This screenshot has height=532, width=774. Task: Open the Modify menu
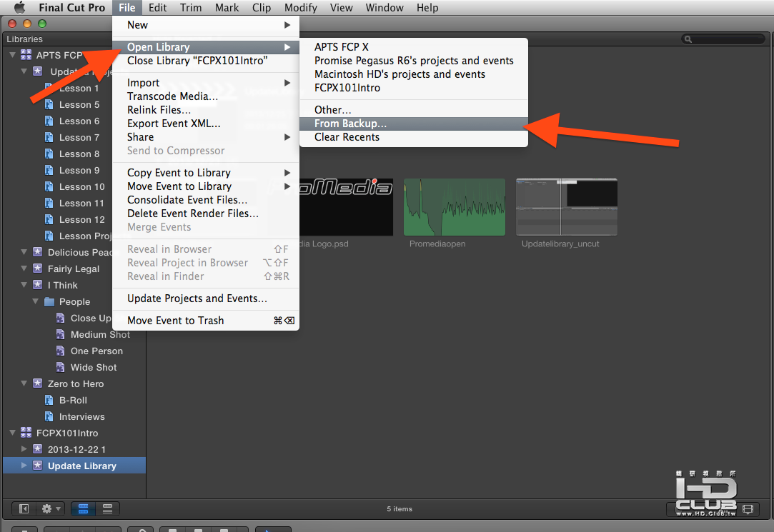click(x=300, y=7)
